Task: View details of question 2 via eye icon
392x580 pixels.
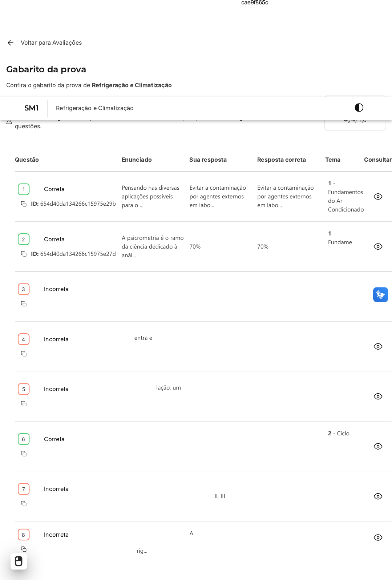Action: [378, 247]
